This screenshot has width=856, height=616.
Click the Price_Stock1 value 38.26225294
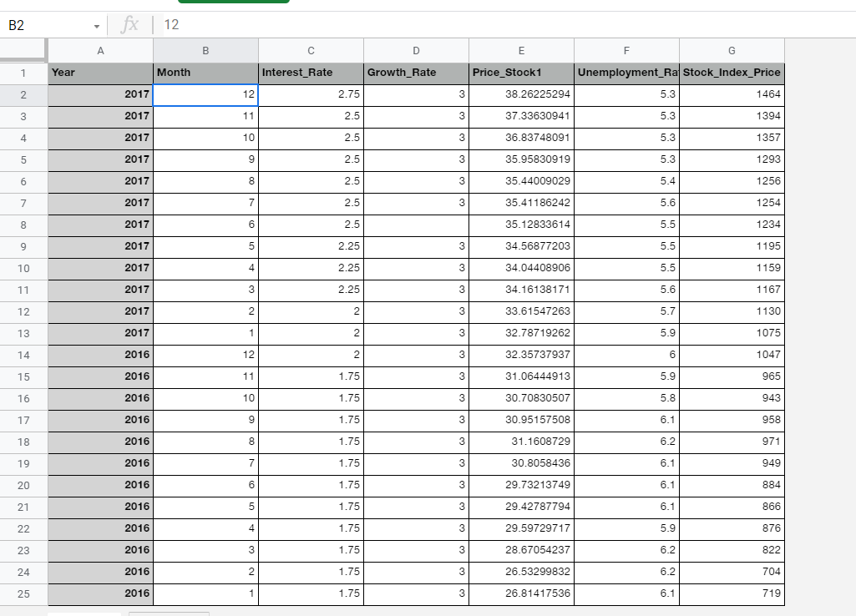coord(521,94)
